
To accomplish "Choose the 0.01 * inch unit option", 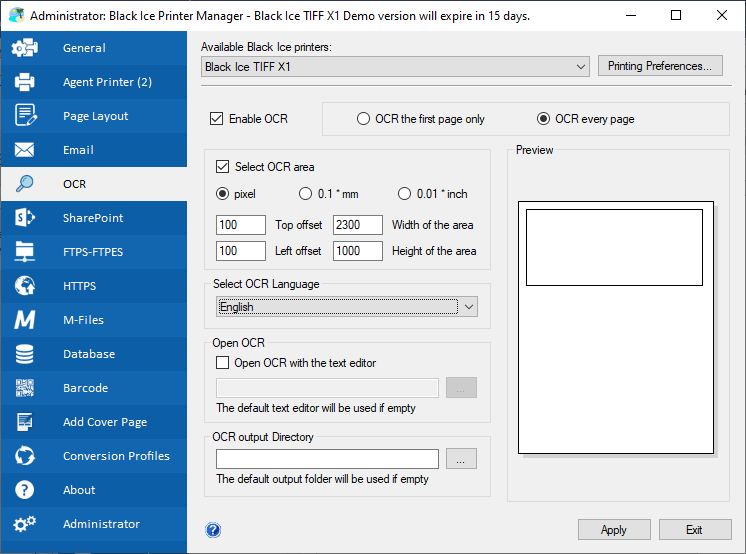I will pyautogui.click(x=405, y=194).
